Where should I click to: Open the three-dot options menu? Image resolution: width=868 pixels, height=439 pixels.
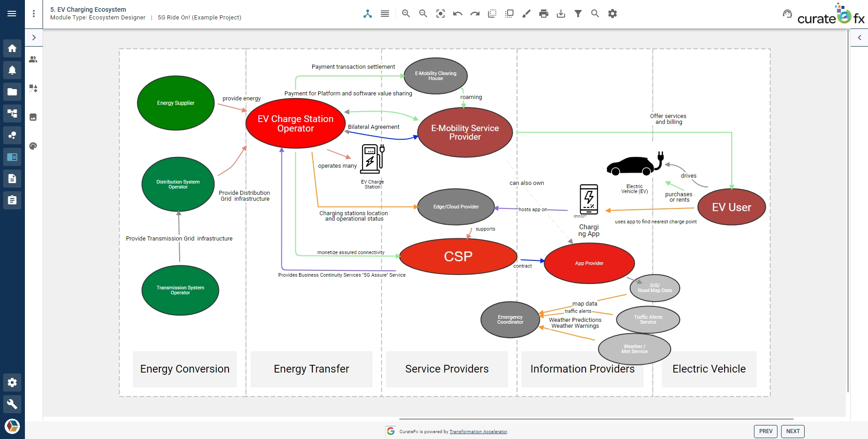point(33,14)
